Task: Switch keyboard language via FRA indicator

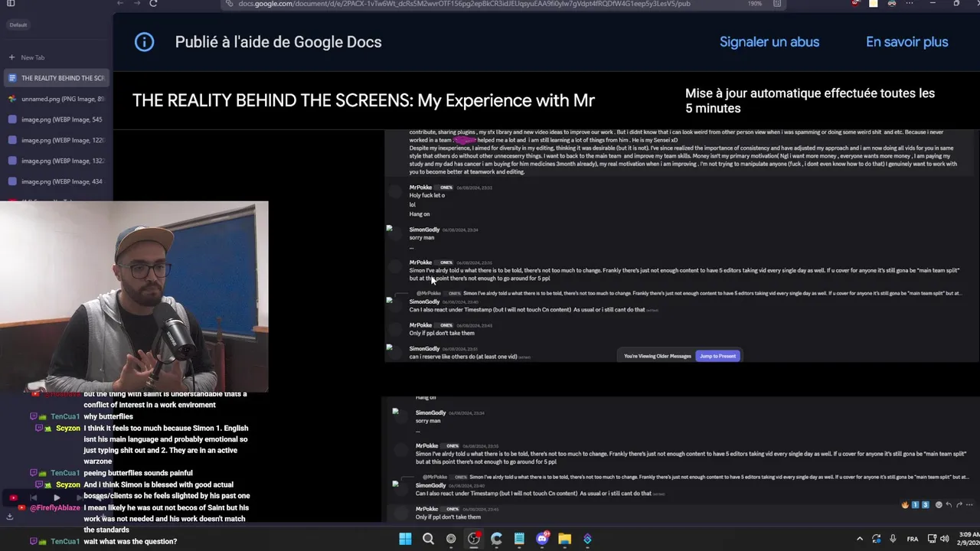Action: (911, 539)
